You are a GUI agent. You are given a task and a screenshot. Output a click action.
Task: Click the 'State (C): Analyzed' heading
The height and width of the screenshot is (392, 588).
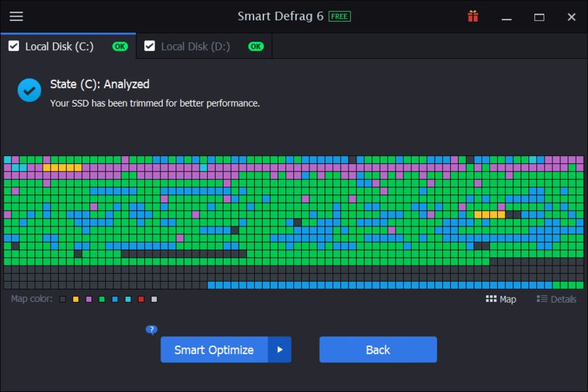[99, 84]
